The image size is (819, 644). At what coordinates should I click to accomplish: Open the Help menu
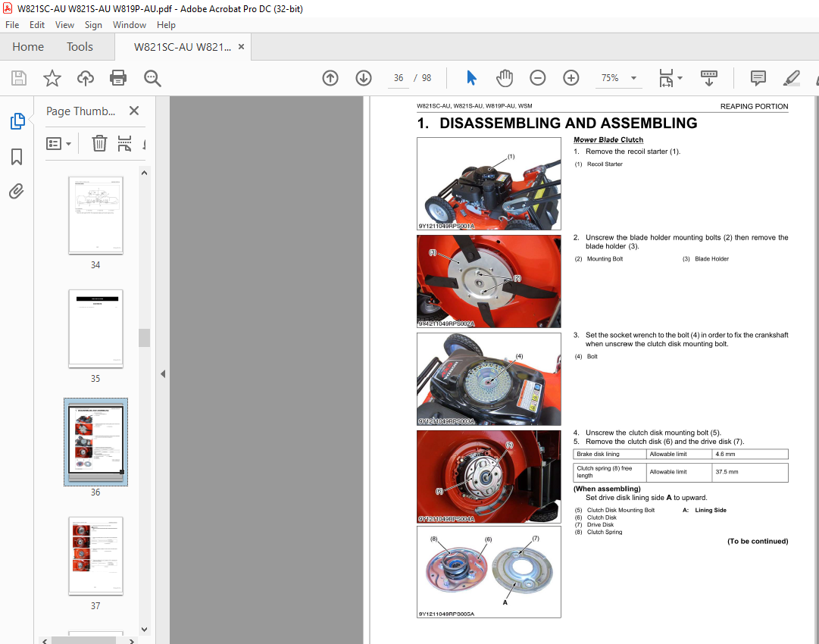point(166,25)
